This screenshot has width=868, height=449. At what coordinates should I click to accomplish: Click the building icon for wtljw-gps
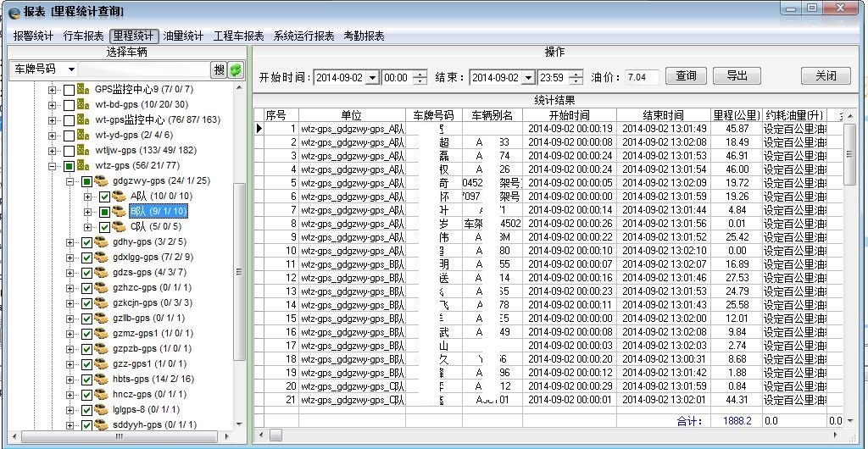coord(84,150)
